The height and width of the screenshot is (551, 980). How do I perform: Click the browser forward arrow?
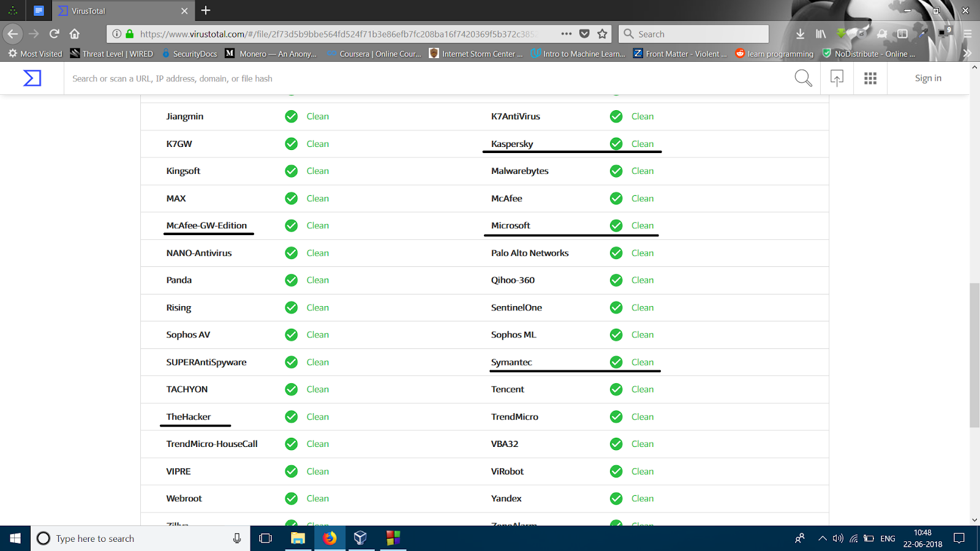pos(34,34)
